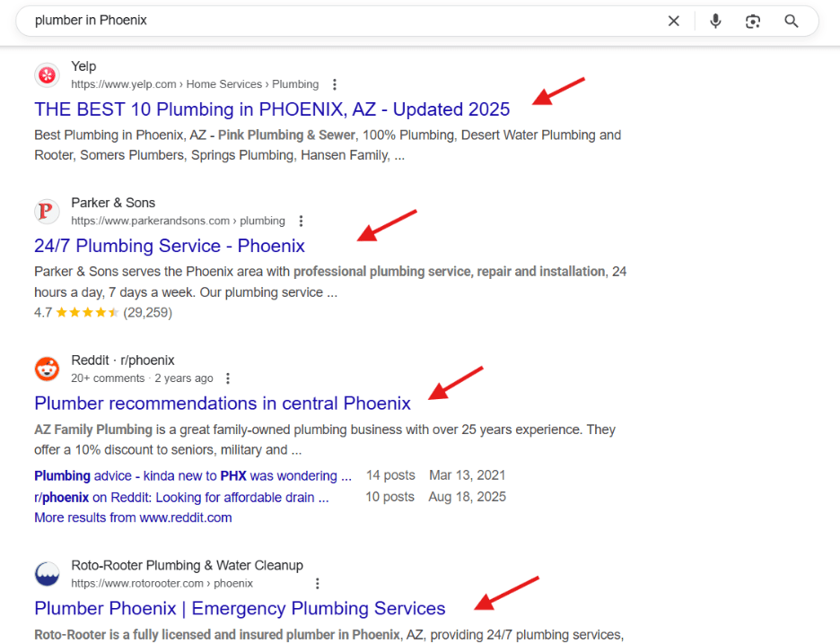The image size is (840, 643).
Task: Open Plumbing advice kinda new to PHX sublink
Action: (193, 476)
